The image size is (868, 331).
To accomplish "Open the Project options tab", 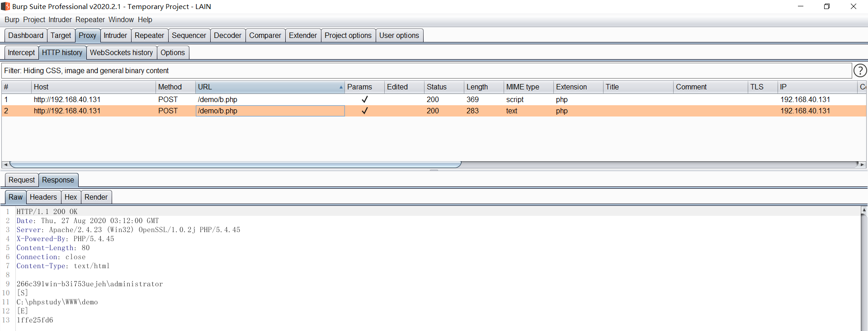I will click(348, 35).
